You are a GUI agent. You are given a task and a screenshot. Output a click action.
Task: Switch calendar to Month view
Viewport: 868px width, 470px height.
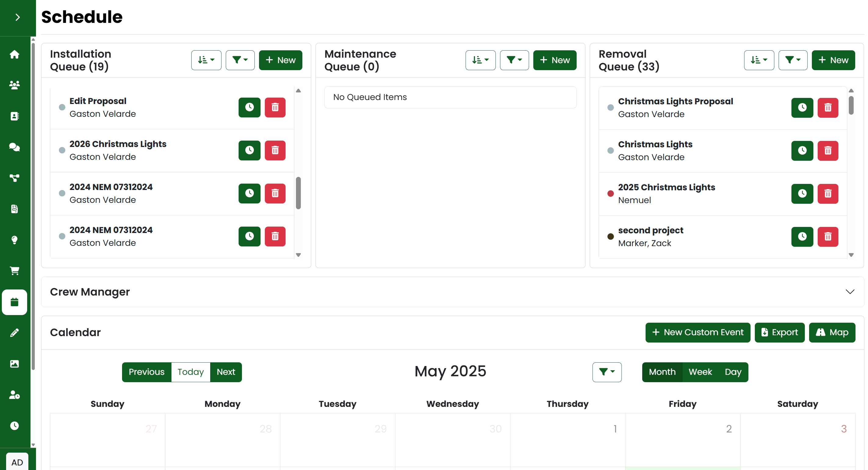[662, 372]
